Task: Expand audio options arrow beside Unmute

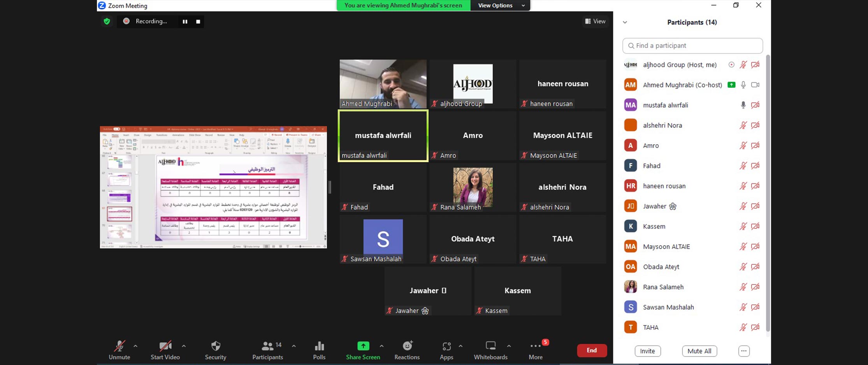Action: click(x=135, y=346)
